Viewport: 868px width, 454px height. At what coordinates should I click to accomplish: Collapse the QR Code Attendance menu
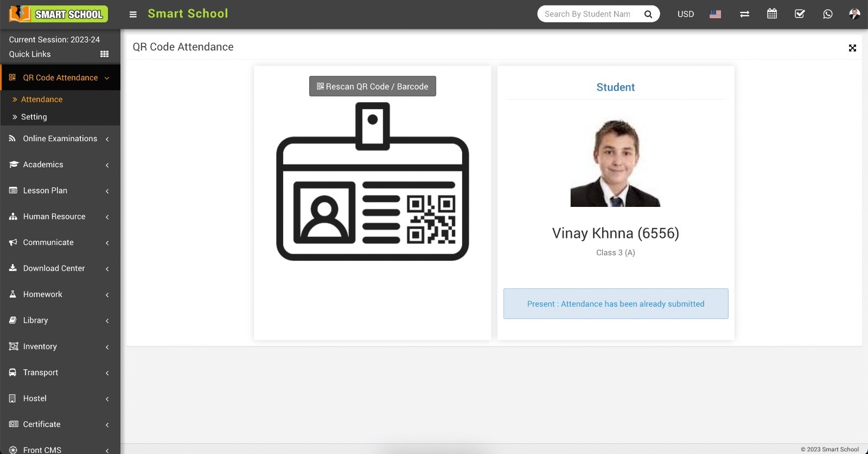pyautogui.click(x=60, y=78)
